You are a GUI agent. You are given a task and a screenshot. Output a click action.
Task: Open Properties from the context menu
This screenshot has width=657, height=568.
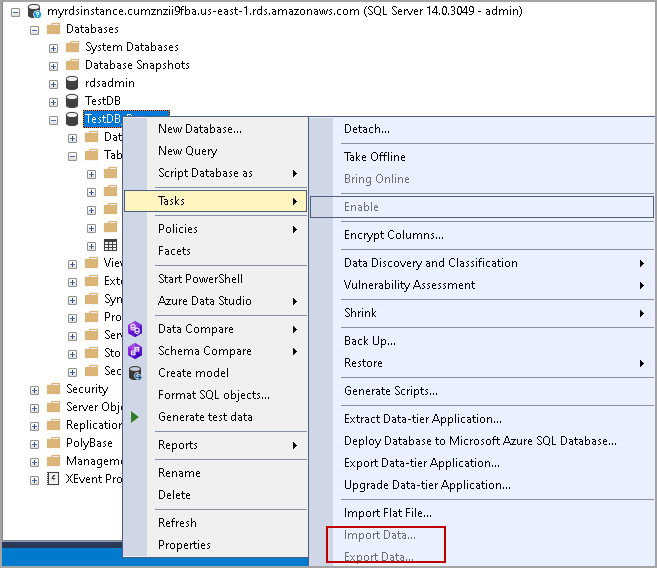(216, 545)
